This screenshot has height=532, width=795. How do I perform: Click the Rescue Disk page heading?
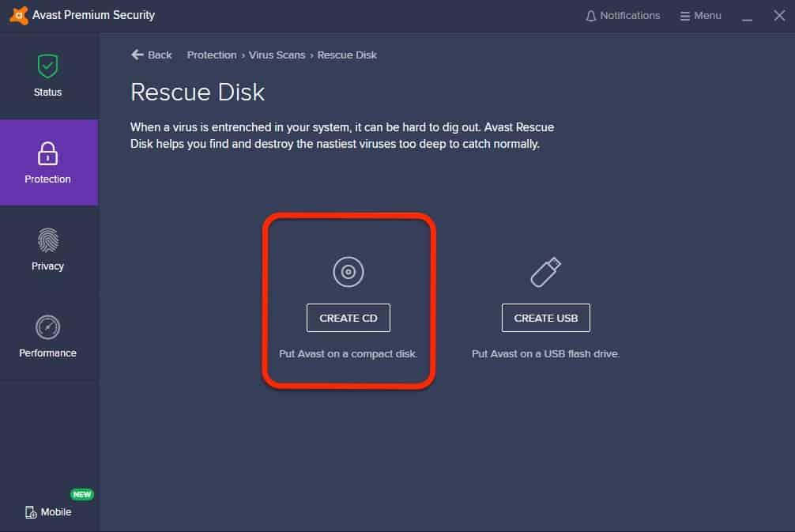(x=198, y=92)
